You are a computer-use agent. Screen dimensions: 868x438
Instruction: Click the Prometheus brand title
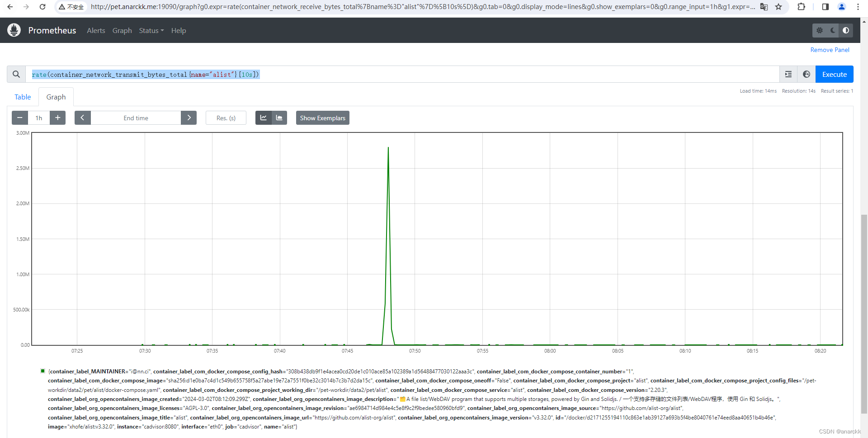coord(52,30)
